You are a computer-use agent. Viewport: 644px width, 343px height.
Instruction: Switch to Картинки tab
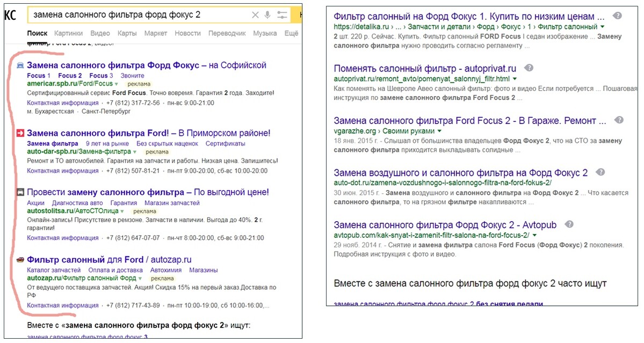click(x=68, y=33)
